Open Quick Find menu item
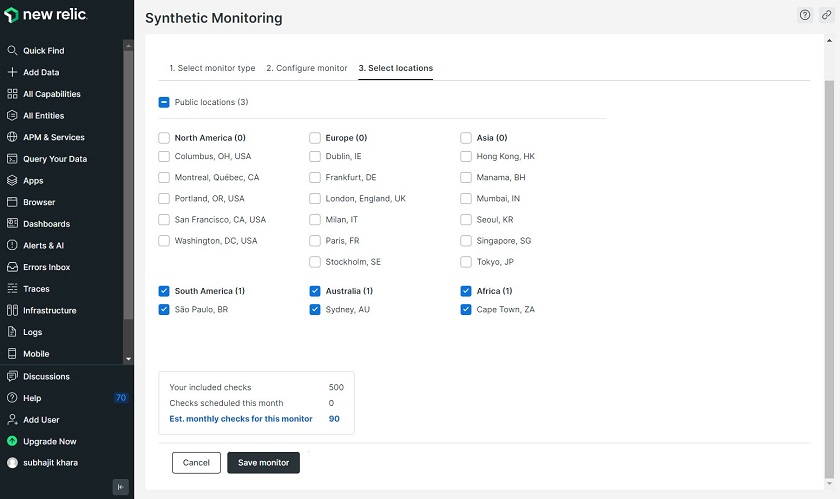The image size is (840, 499). [x=43, y=50]
